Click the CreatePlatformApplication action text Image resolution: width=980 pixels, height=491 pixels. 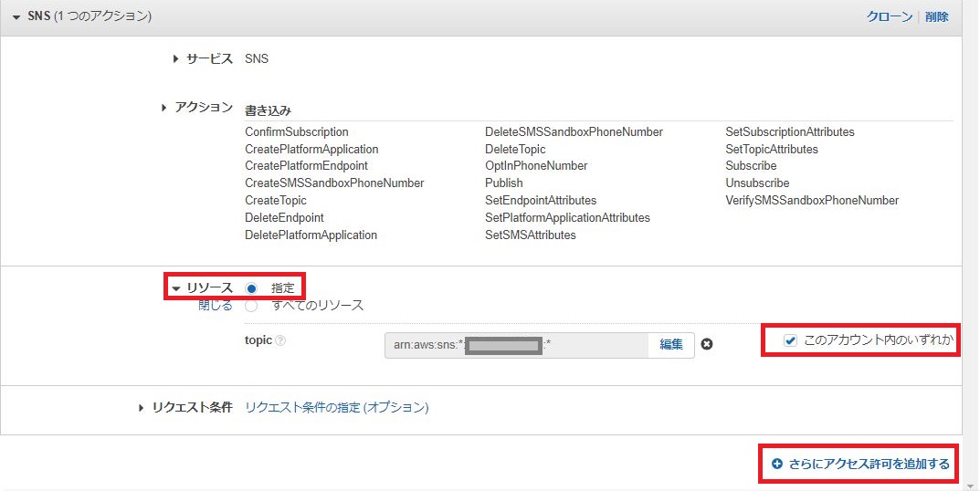point(311,150)
